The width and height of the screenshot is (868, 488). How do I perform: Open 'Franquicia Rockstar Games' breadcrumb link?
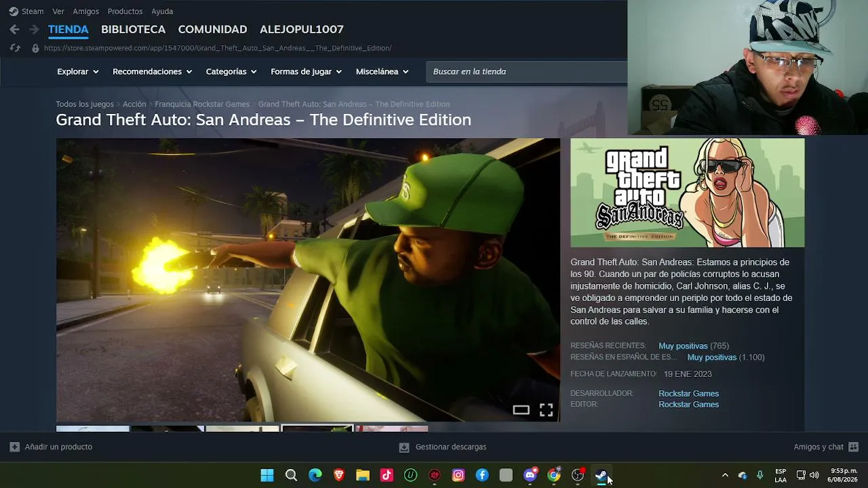tap(202, 104)
